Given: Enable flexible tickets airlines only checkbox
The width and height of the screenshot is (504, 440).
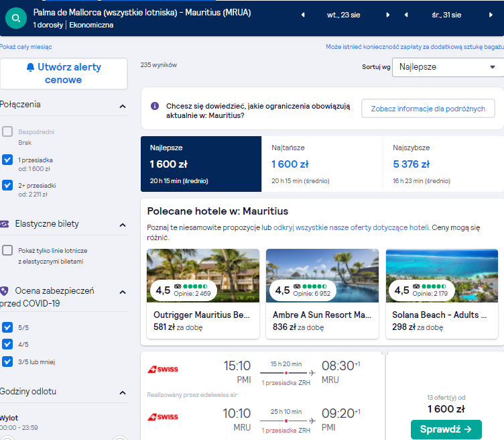Looking at the screenshot, I should pos(7,250).
